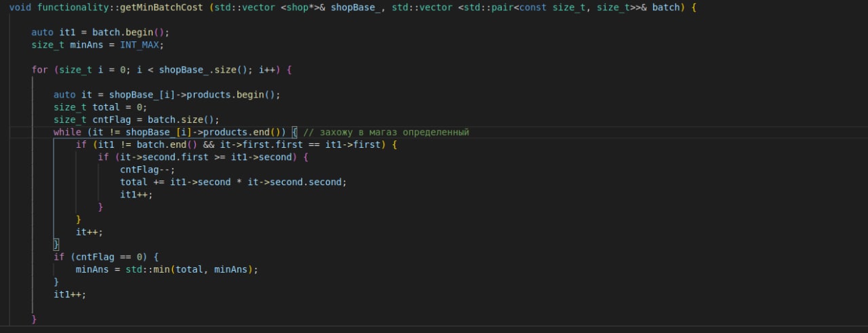This screenshot has width=868, height=333.
Task: Click the 'for' keyword of the loop
Action: [39, 70]
